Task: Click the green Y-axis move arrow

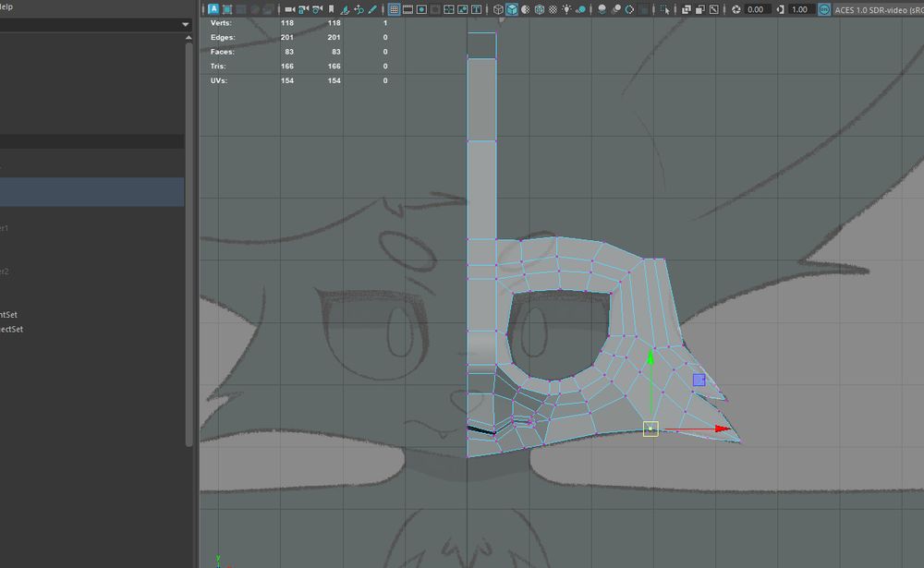Action: (x=650, y=357)
